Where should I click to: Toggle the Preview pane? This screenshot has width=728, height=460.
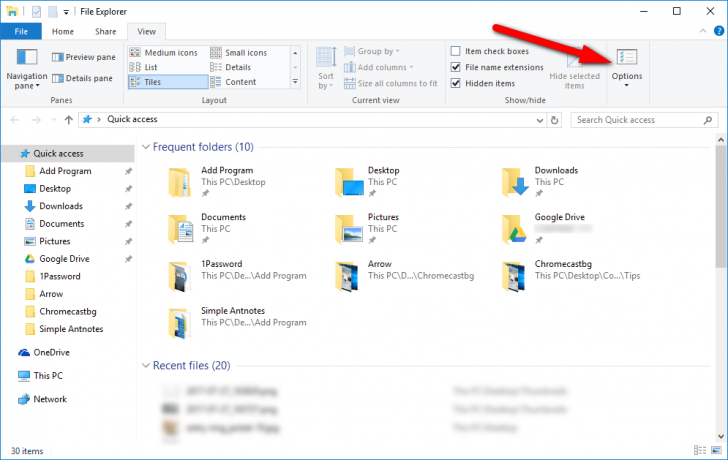84,57
